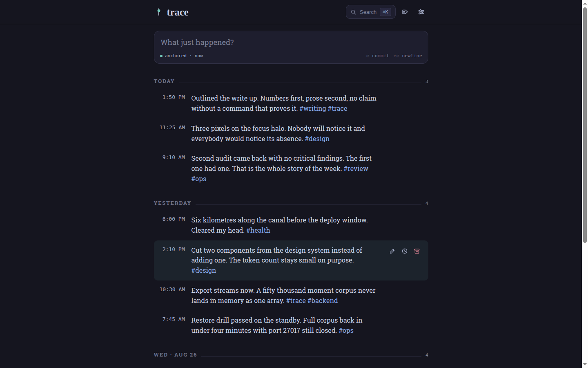588x368 pixels.
Task: Open the Search box
Action: pos(371,12)
